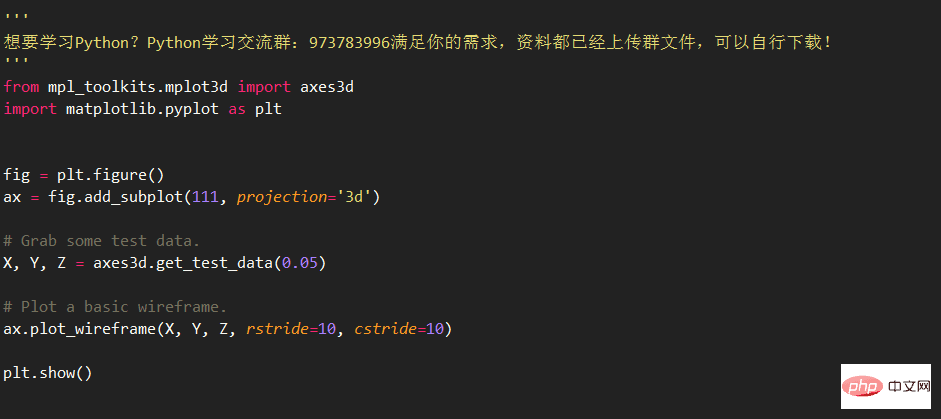This screenshot has width=941, height=419.
Task: Click the 'plt' alias after 'as'
Action: coord(268,110)
